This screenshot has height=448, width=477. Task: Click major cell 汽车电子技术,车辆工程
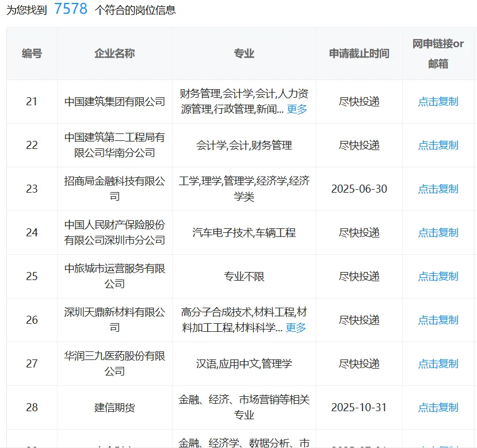click(244, 233)
